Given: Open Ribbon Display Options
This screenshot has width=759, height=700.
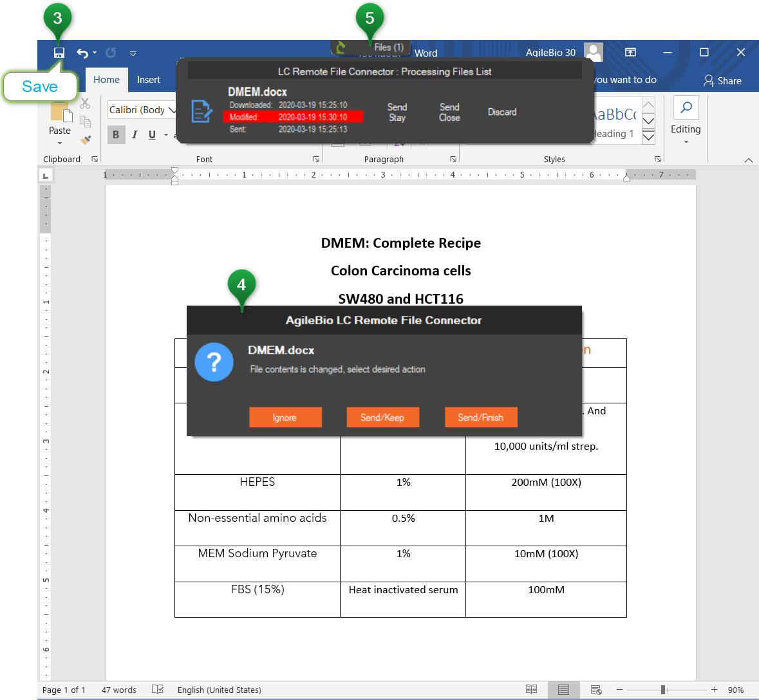Looking at the screenshot, I should (x=630, y=52).
